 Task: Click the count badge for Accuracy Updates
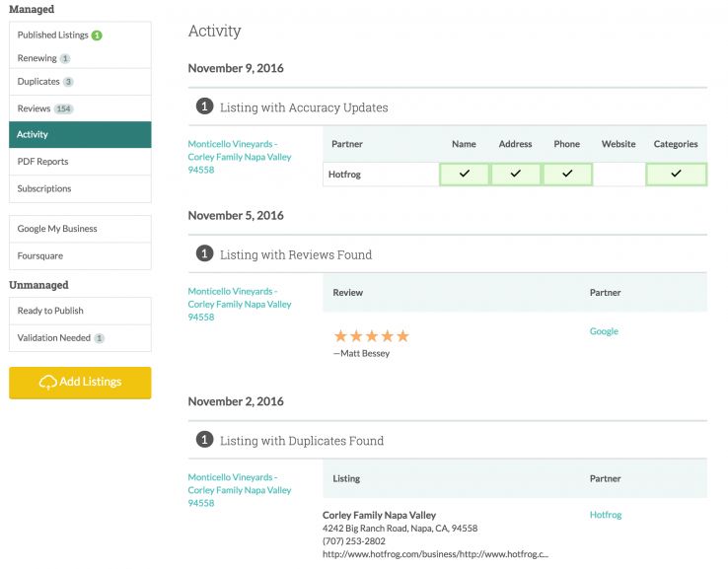tap(204, 107)
